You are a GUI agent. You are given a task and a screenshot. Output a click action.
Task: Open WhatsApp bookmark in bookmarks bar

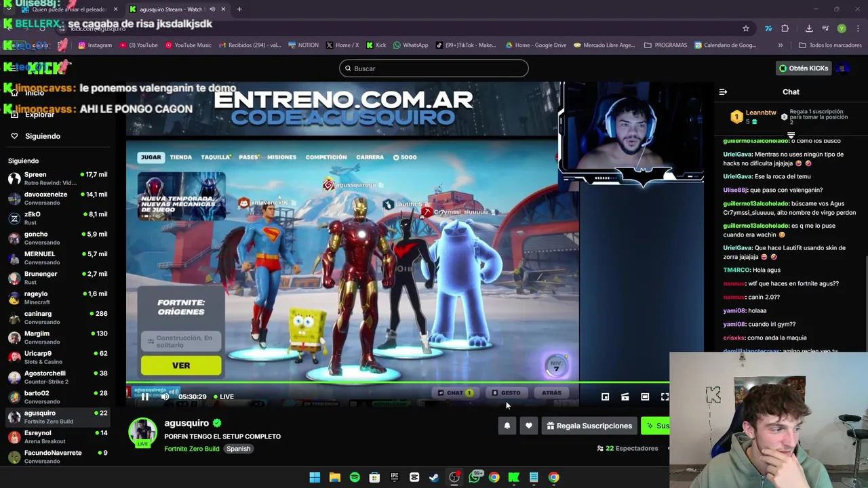click(x=411, y=45)
